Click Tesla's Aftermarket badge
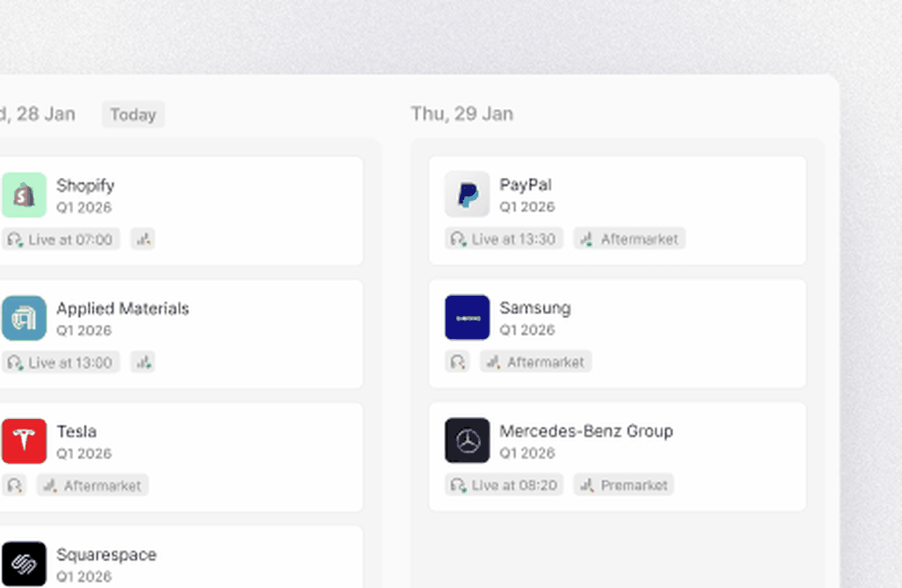The height and width of the screenshot is (588, 902). click(92, 485)
